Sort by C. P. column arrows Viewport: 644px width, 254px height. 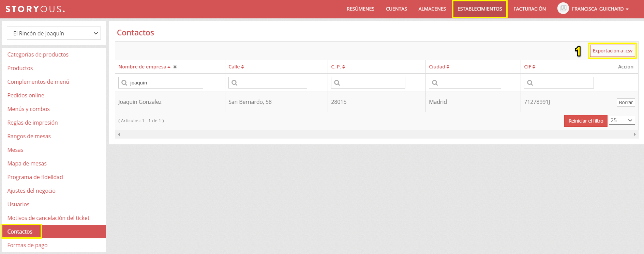click(344, 67)
